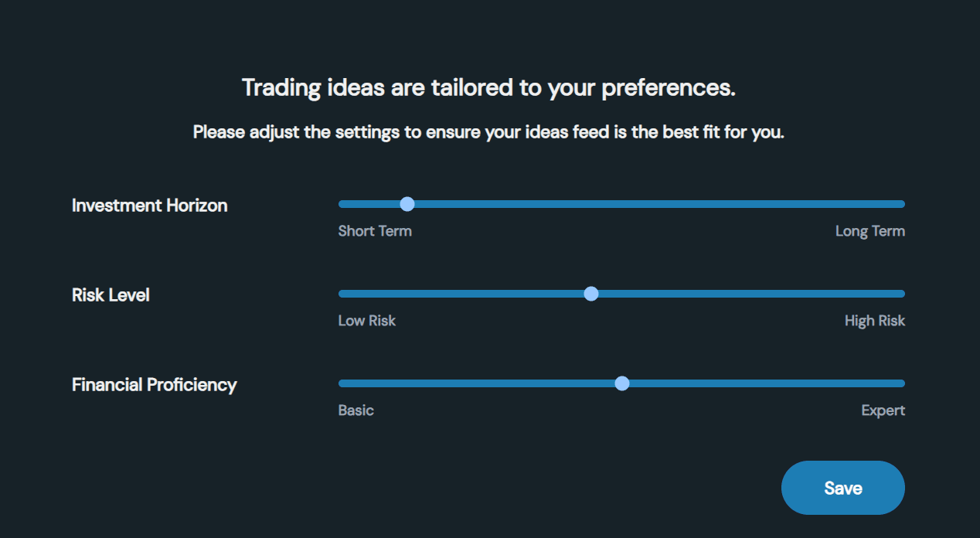Click the far-left end of Financial Proficiency track
Screen dimensions: 980x538
pyautogui.click(x=342, y=383)
